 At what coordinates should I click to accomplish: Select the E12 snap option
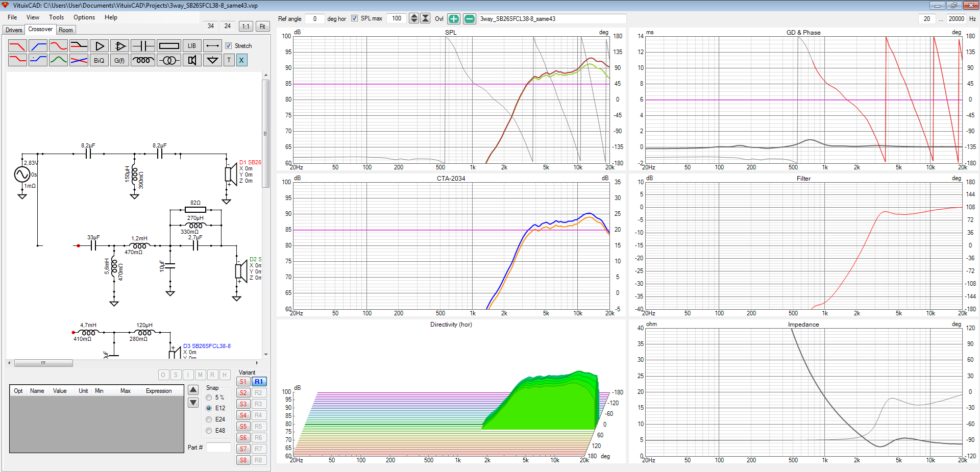[209, 408]
